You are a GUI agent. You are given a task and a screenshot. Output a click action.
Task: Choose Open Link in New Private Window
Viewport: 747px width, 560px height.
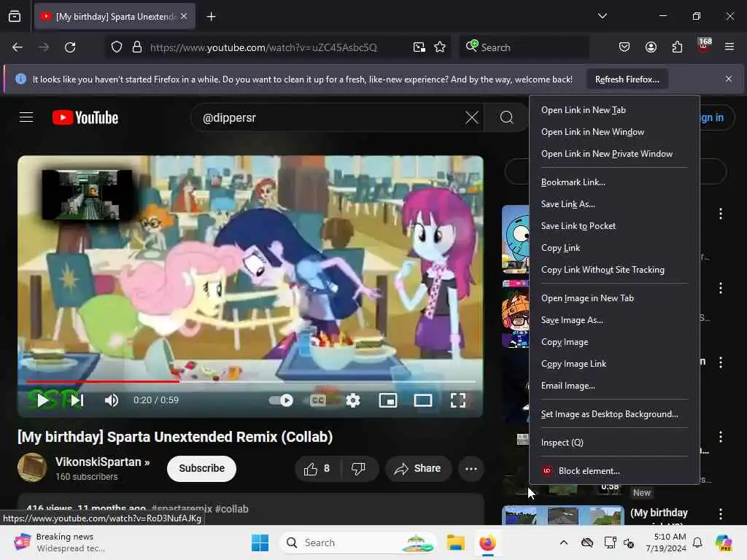point(614,154)
